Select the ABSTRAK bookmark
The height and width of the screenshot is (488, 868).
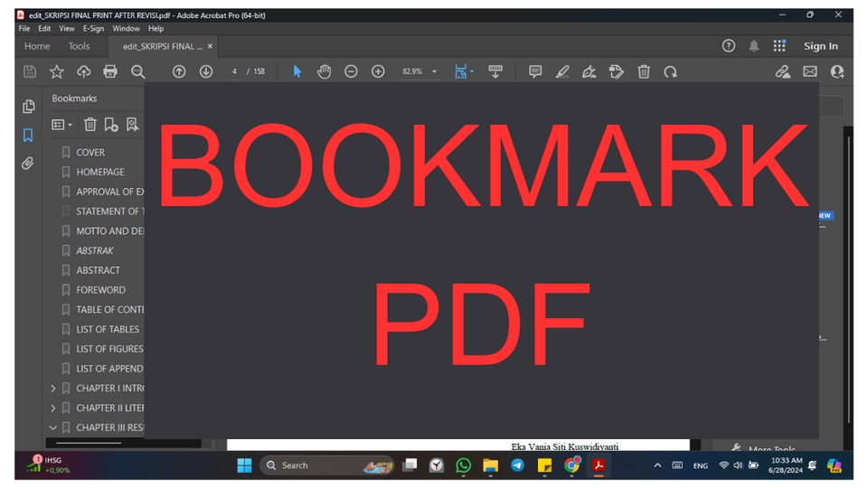click(95, 251)
